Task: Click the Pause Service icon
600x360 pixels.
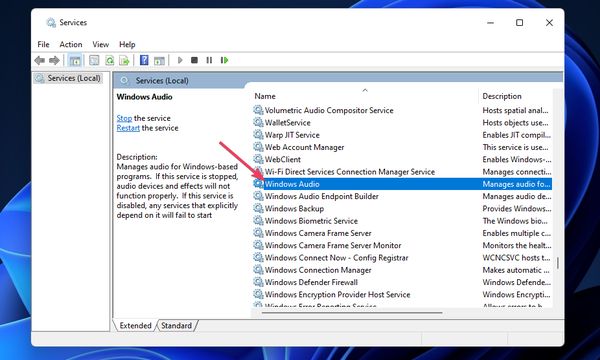Action: [x=209, y=60]
